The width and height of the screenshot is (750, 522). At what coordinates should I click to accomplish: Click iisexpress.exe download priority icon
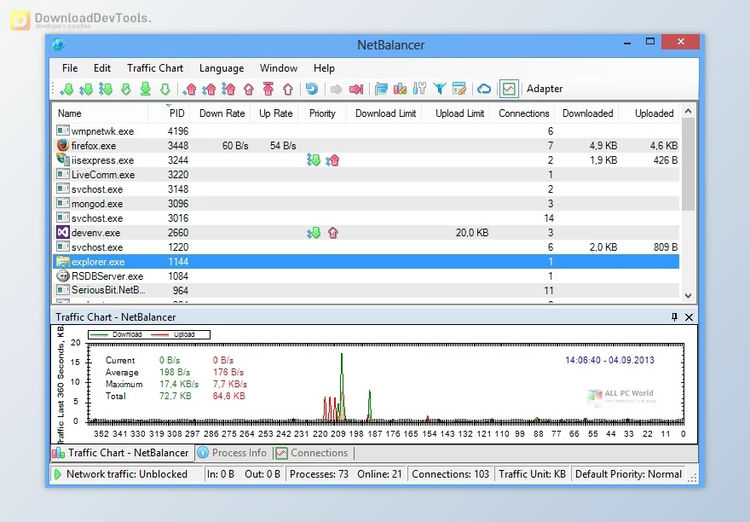point(314,160)
